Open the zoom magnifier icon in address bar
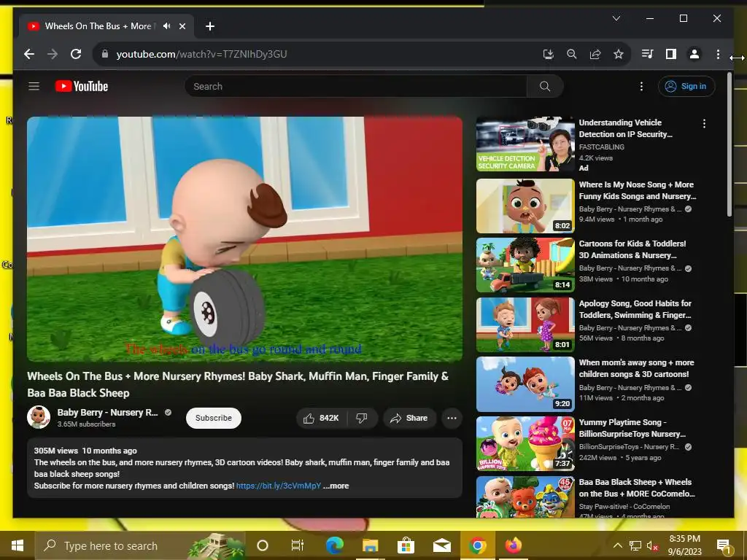The image size is (747, 560). pos(572,54)
